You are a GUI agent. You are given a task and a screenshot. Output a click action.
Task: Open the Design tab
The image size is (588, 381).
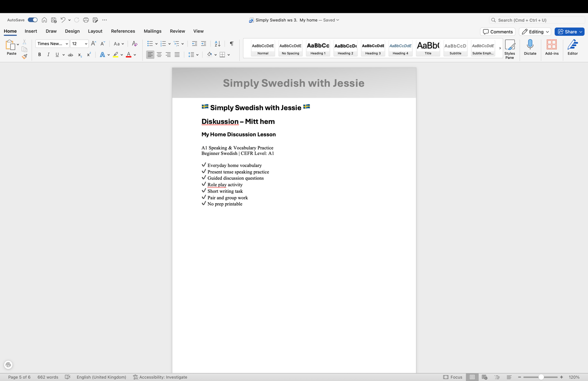[72, 31]
